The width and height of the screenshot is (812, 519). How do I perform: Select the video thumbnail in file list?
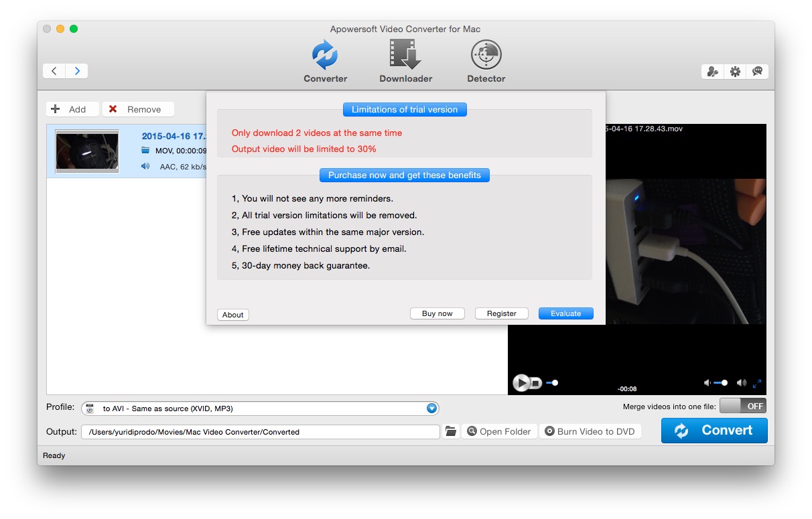point(87,151)
